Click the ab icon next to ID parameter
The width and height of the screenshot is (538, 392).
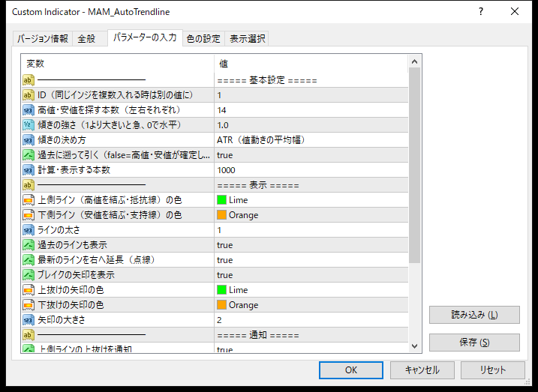[29, 95]
